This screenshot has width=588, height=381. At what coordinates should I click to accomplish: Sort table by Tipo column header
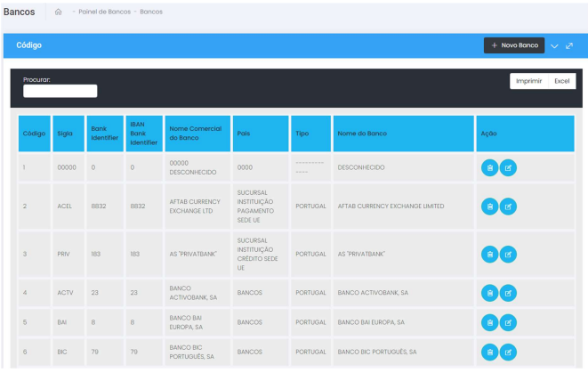click(310, 134)
